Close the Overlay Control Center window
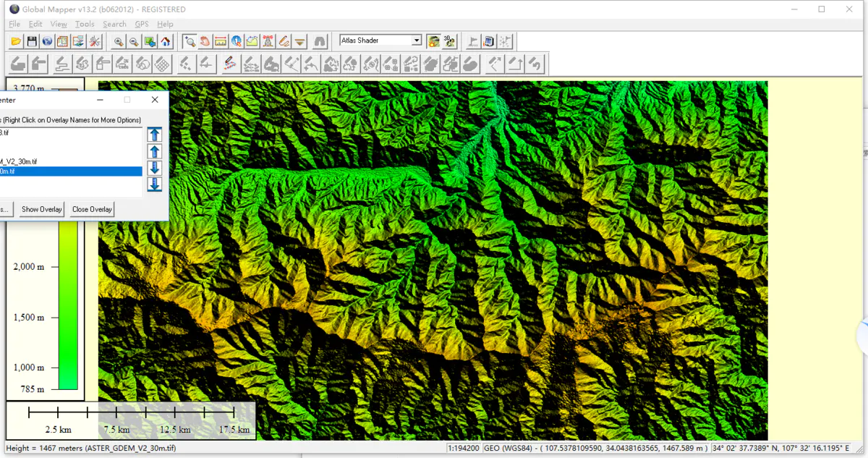868x458 pixels. [155, 100]
